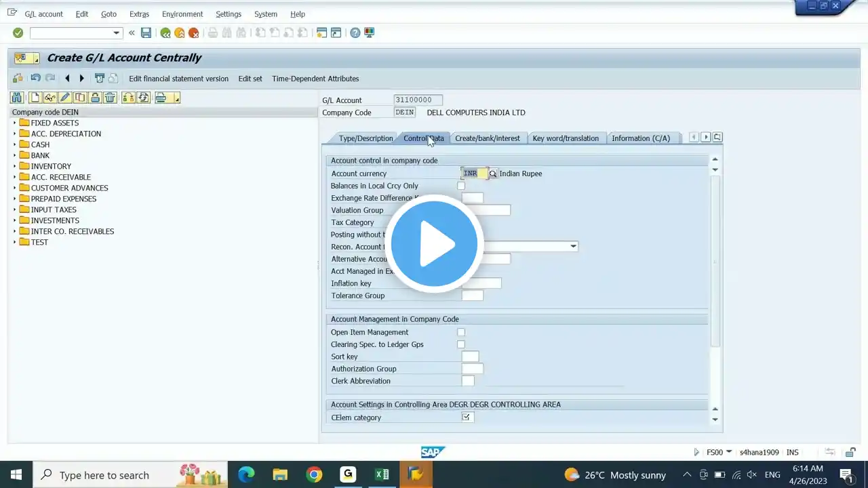This screenshot has height=488, width=868.
Task: Click the Time-Dependent Attributes button
Action: 315,79
